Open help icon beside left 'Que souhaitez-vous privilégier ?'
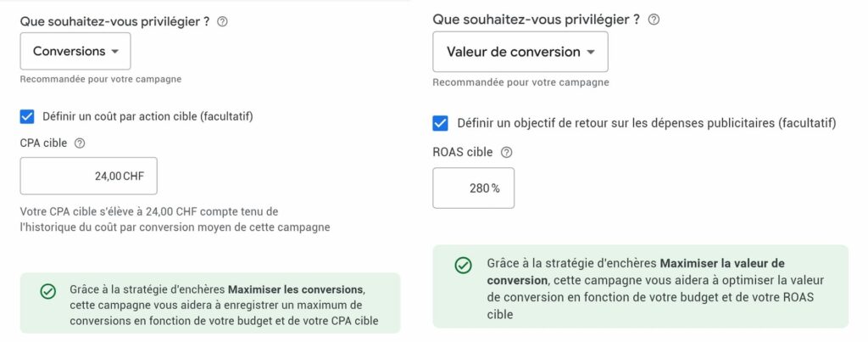868x342 pixels. (222, 22)
